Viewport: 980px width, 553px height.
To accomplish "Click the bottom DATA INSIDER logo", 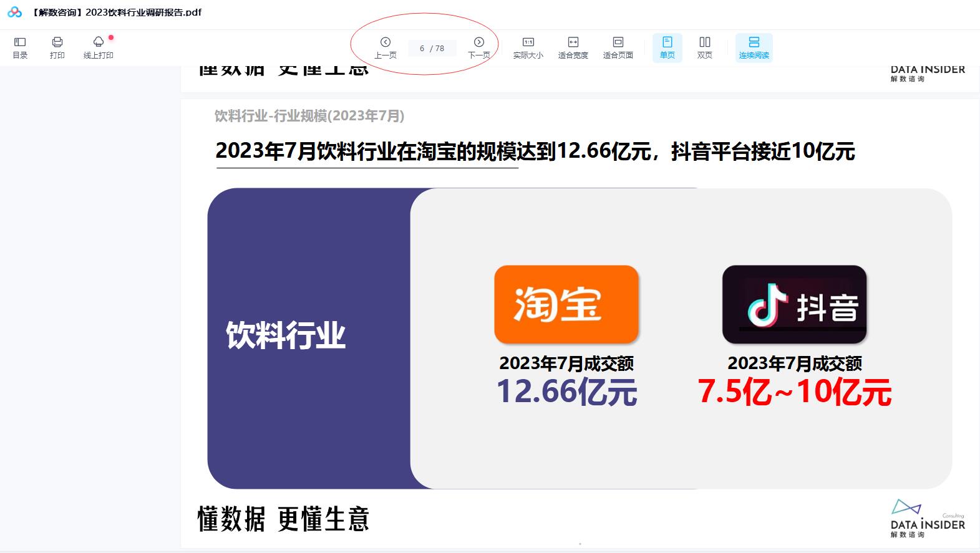I will pos(927,518).
